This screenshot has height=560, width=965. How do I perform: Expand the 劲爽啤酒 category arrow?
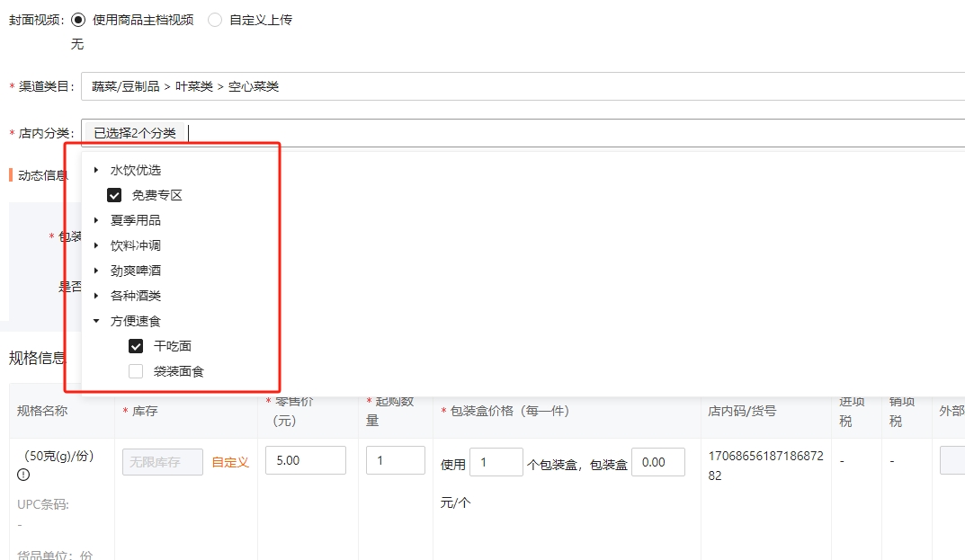(x=96, y=271)
